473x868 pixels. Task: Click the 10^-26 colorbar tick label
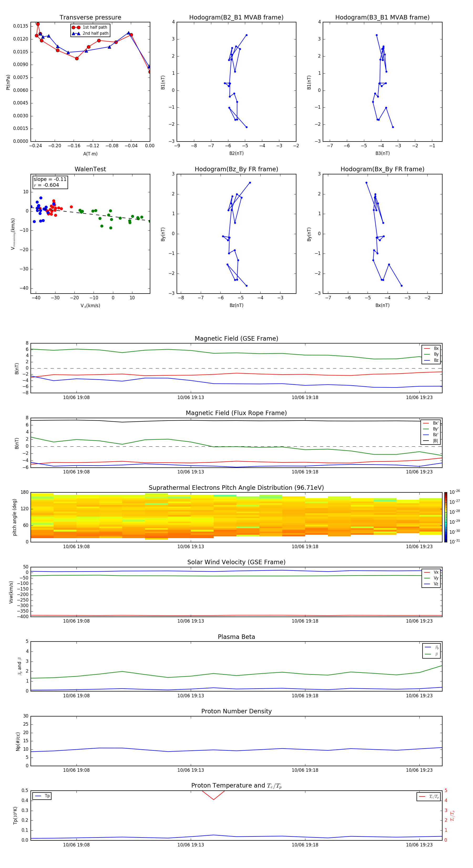point(455,492)
